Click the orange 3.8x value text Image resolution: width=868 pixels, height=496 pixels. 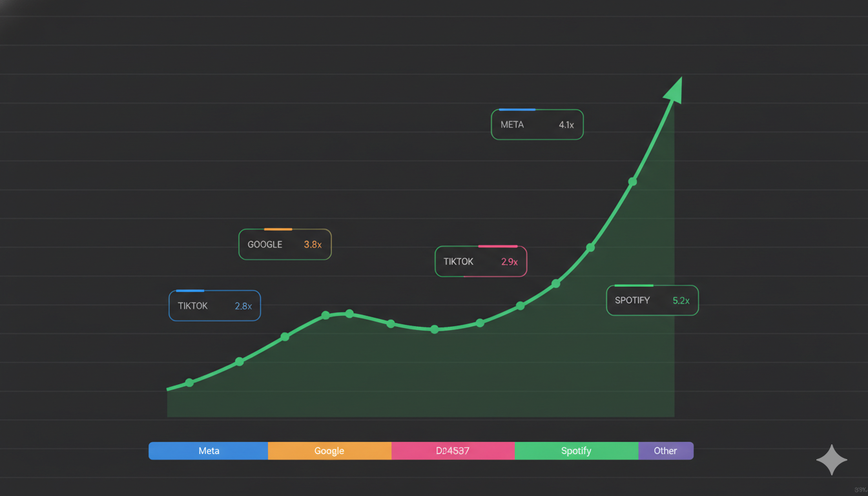(x=313, y=245)
